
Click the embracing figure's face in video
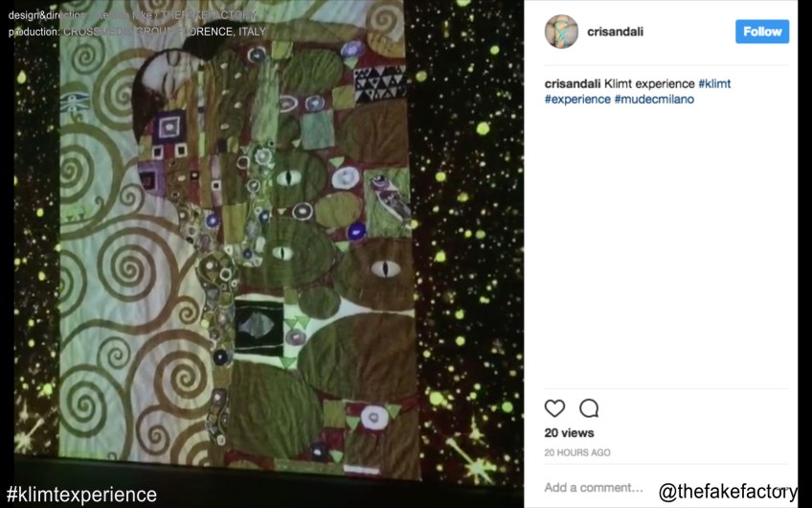tap(166, 73)
